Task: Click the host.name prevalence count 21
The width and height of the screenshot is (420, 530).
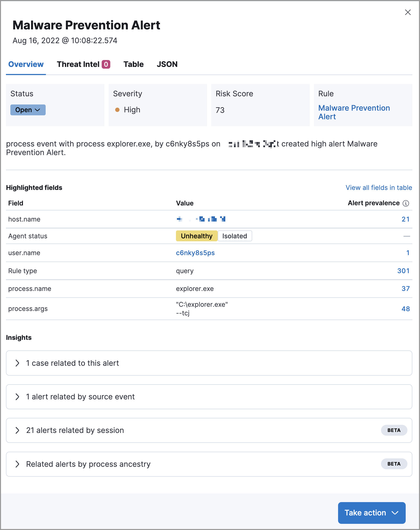Action: pyautogui.click(x=405, y=219)
